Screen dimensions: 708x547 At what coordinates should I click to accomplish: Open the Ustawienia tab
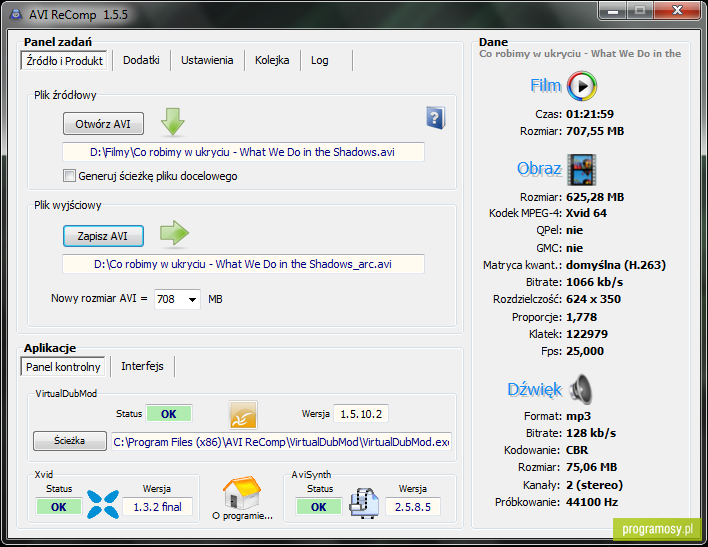coord(207,60)
